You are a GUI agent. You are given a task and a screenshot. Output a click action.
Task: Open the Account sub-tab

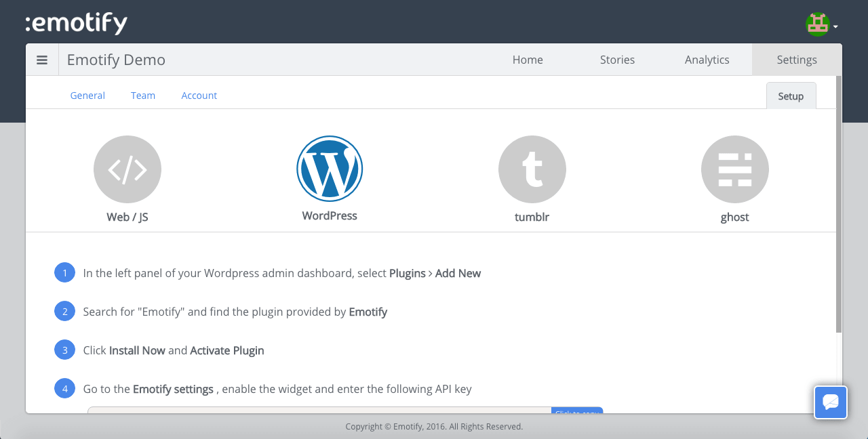pos(199,96)
